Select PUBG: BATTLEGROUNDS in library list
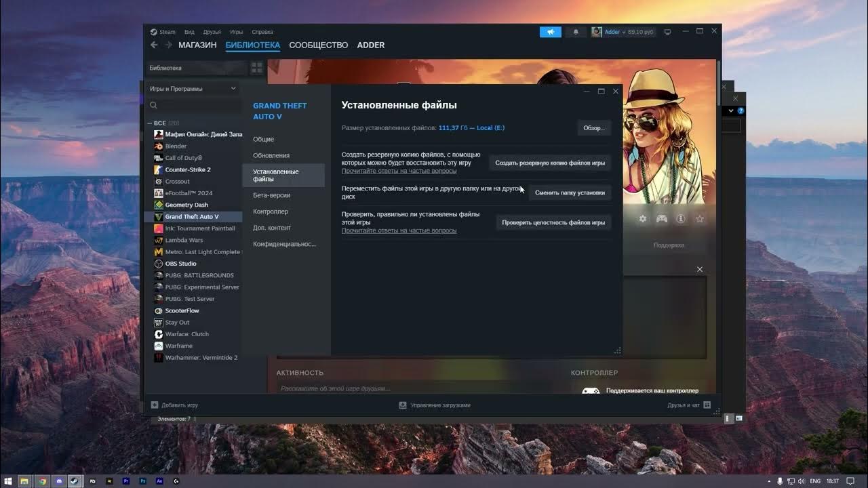 click(194, 275)
